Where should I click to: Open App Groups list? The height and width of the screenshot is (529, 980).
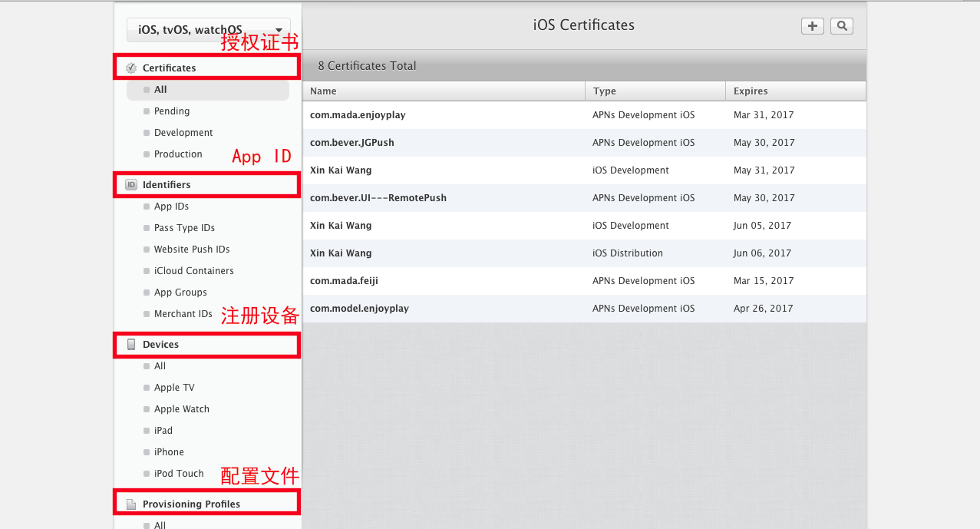pyautogui.click(x=180, y=293)
